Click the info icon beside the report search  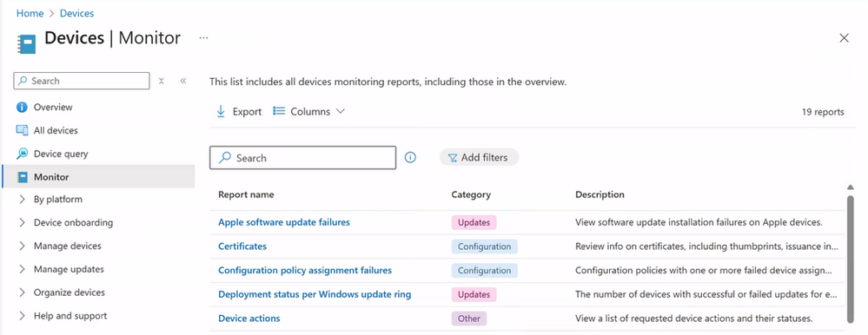(x=410, y=158)
